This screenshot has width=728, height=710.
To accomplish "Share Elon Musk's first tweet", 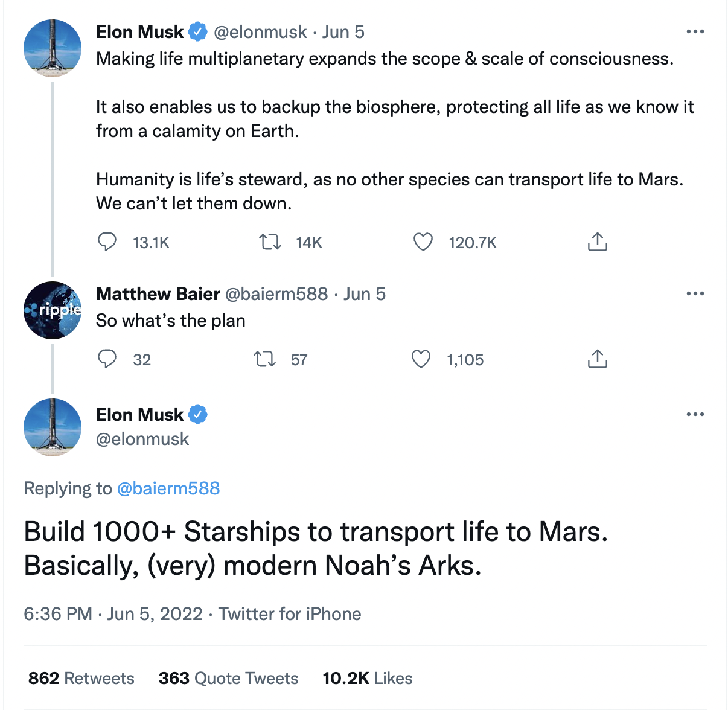I will pyautogui.click(x=597, y=242).
